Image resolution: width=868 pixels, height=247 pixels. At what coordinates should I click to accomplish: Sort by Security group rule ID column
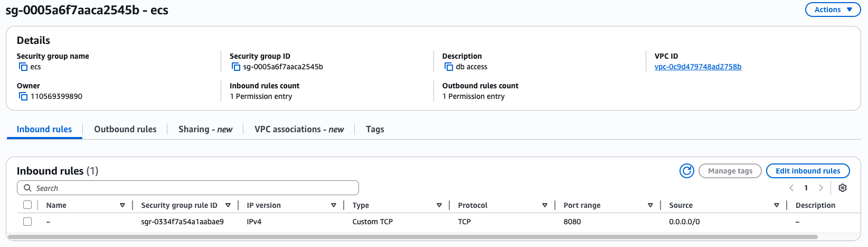(x=228, y=205)
